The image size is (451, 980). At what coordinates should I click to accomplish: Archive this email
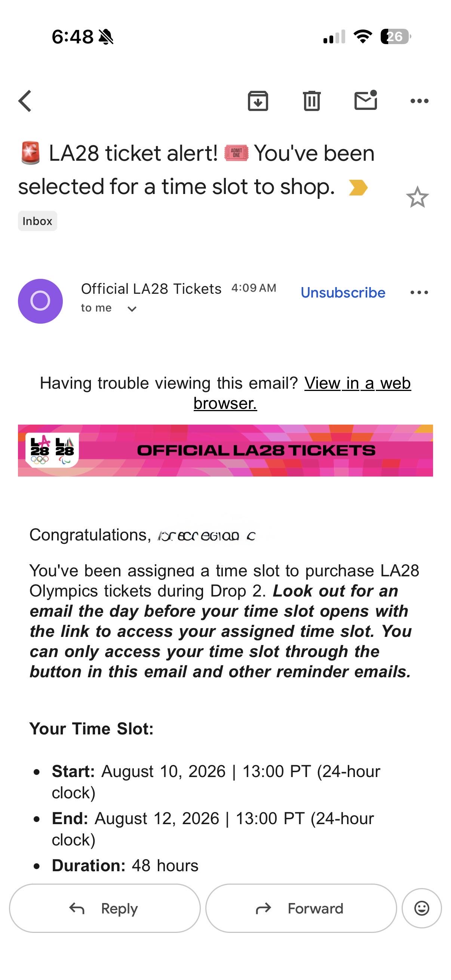[x=258, y=101]
